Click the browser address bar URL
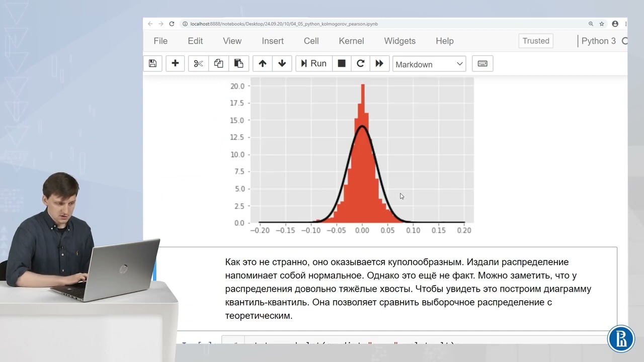 tap(284, 24)
